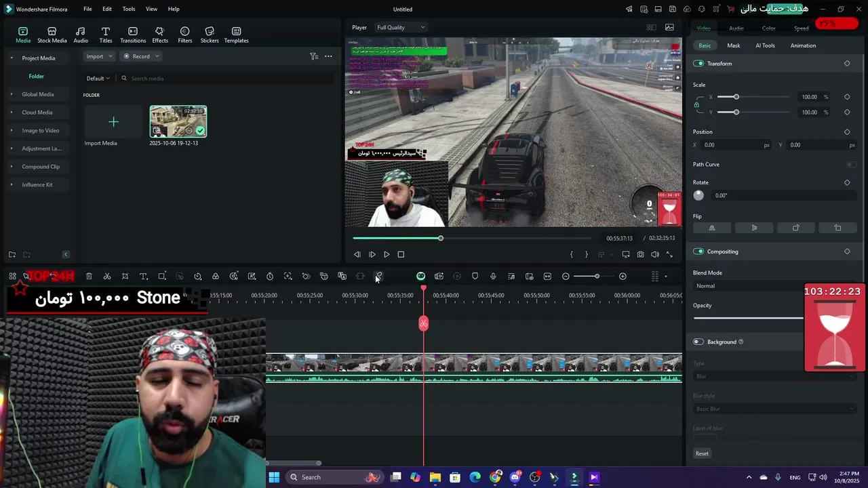Open the Tools menu
The width and height of the screenshot is (868, 488).
[x=129, y=9]
